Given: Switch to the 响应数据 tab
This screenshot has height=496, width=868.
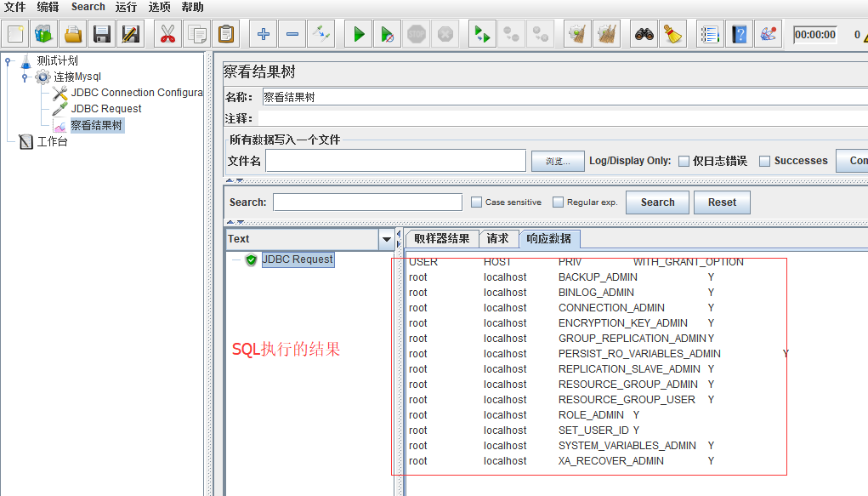Looking at the screenshot, I should coord(548,239).
